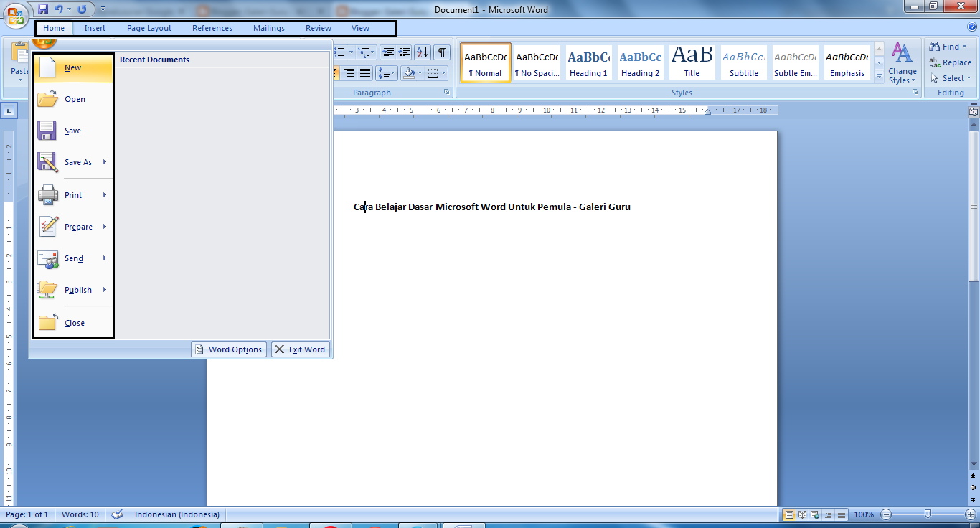The image size is (980, 528).
Task: Open the Insert ribbon tab
Action: pyautogui.click(x=95, y=28)
